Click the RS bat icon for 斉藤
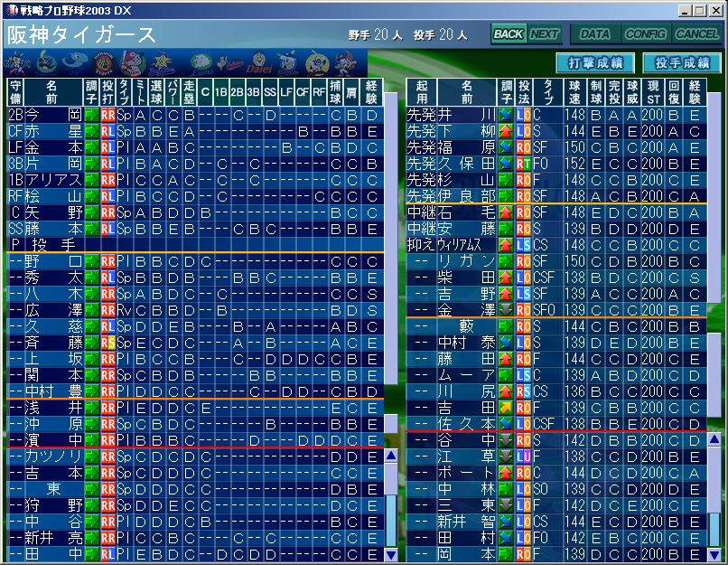Screen dimensions: 728x565 107,343
